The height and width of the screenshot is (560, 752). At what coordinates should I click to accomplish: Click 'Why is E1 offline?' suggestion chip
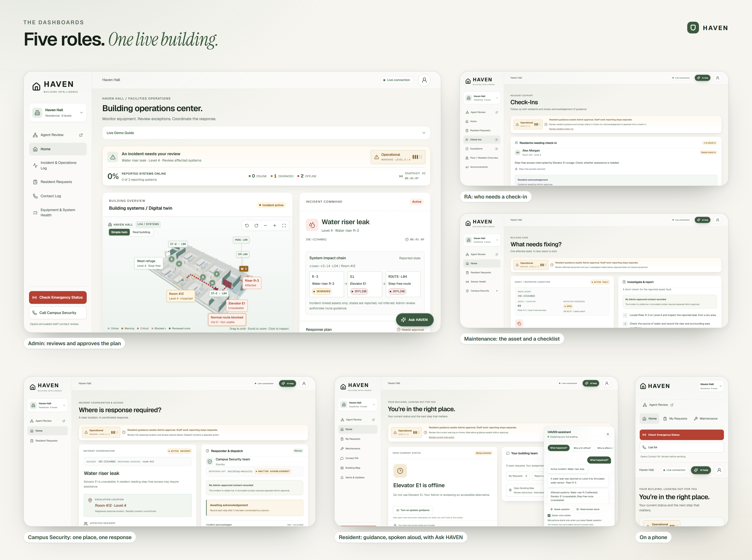[582, 448]
